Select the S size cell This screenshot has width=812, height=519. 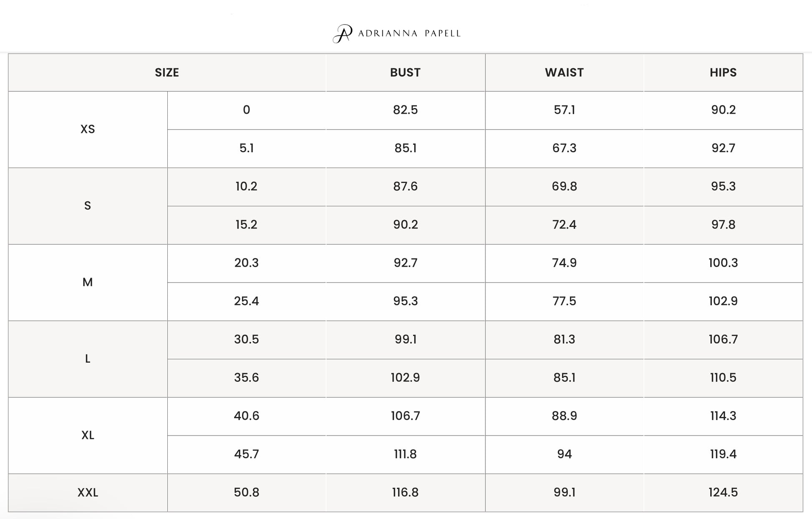coord(88,206)
